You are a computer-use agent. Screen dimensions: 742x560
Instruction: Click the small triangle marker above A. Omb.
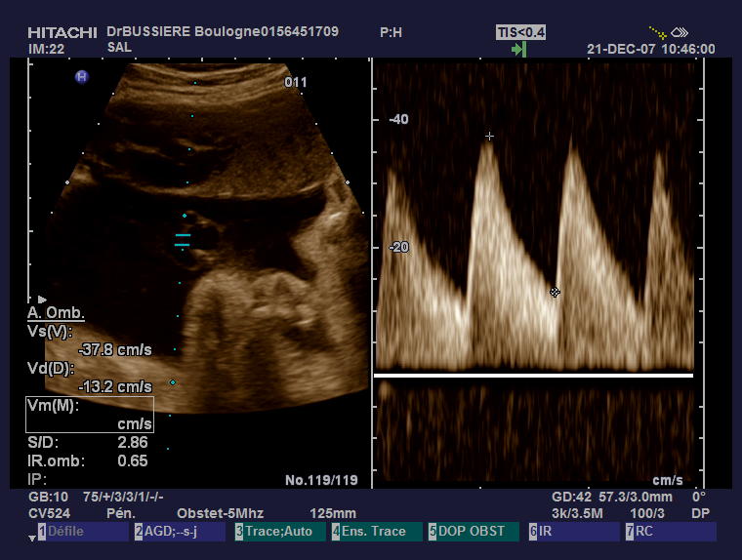coord(41,300)
